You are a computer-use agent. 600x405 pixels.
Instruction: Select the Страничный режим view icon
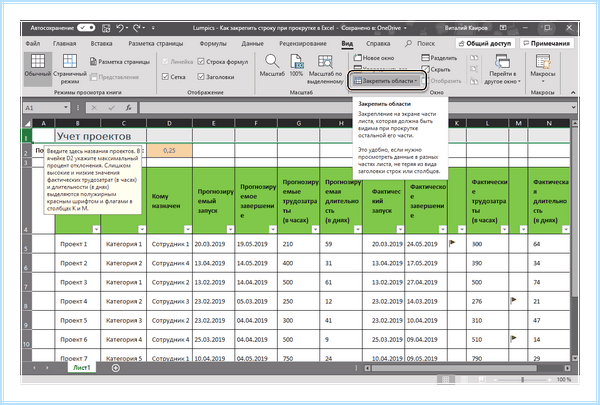pyautogui.click(x=70, y=69)
